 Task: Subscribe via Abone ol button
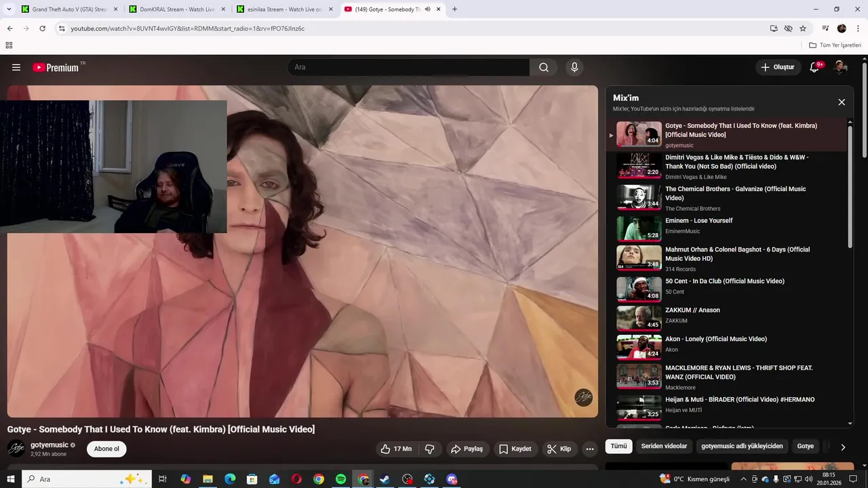coord(106,449)
